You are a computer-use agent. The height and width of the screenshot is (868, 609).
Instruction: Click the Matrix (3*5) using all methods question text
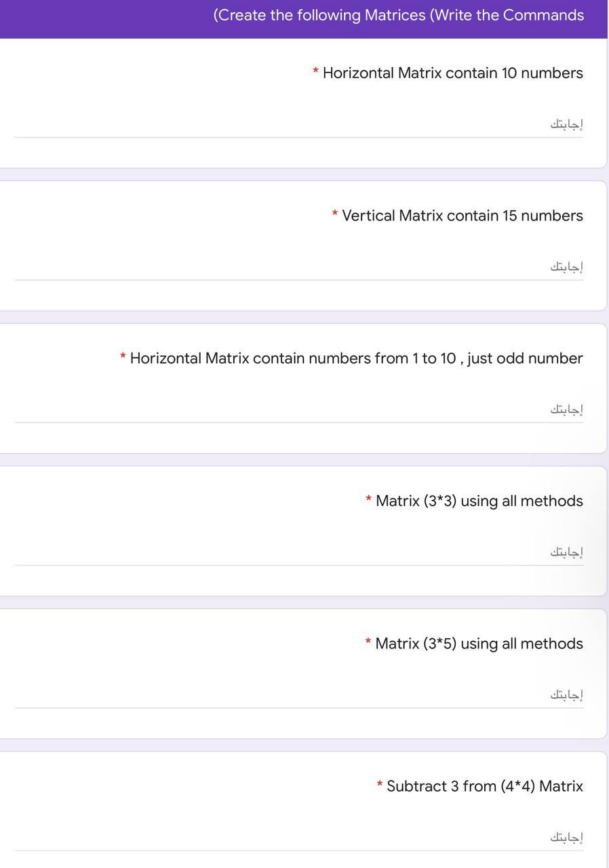[x=479, y=643]
